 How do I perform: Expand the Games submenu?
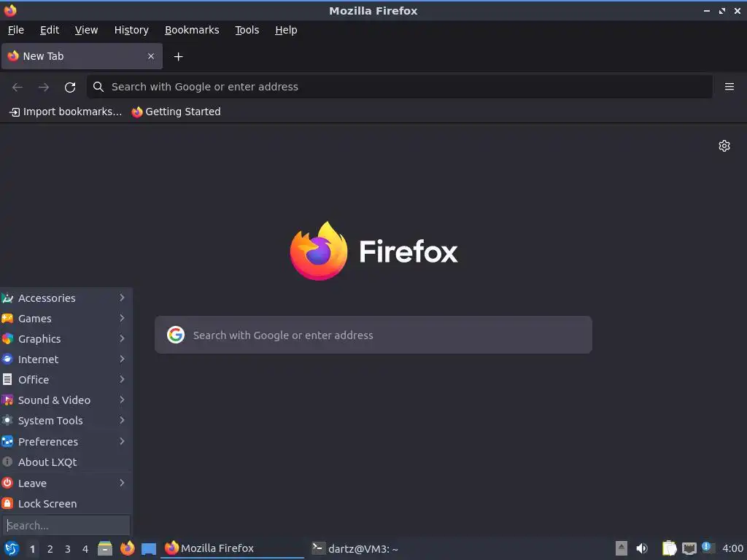click(66, 319)
